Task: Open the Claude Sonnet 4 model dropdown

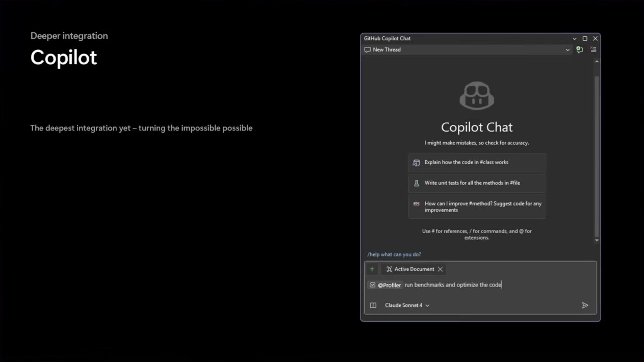Action: pyautogui.click(x=407, y=305)
